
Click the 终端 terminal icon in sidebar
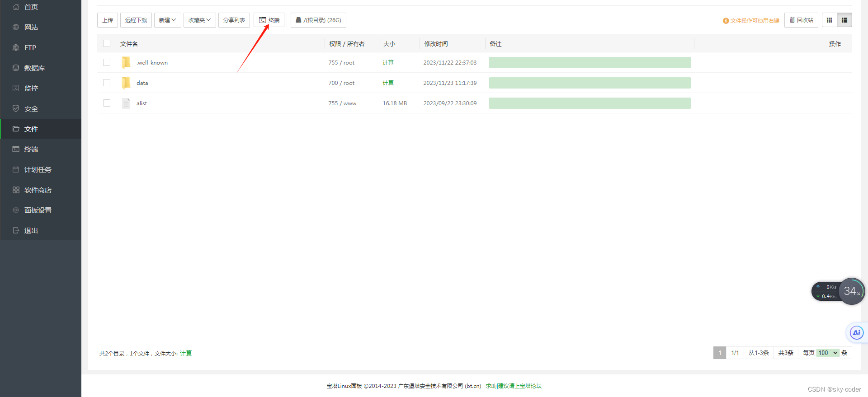(x=16, y=149)
